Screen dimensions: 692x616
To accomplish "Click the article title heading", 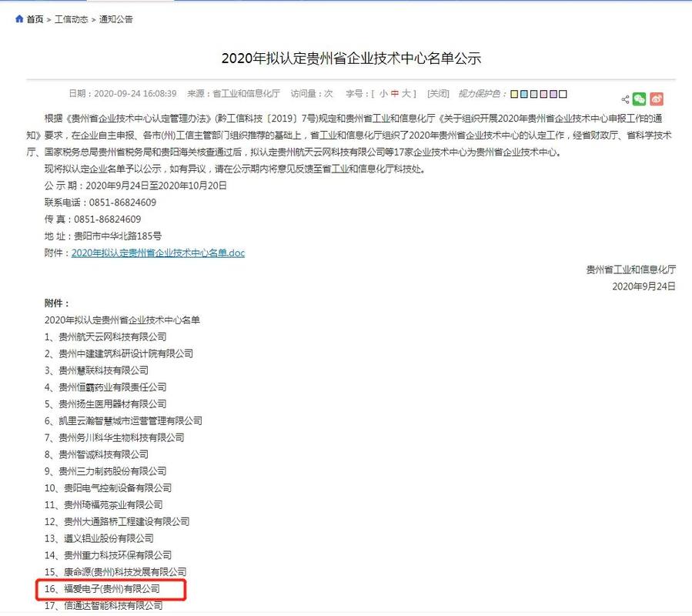I will coord(351,59).
